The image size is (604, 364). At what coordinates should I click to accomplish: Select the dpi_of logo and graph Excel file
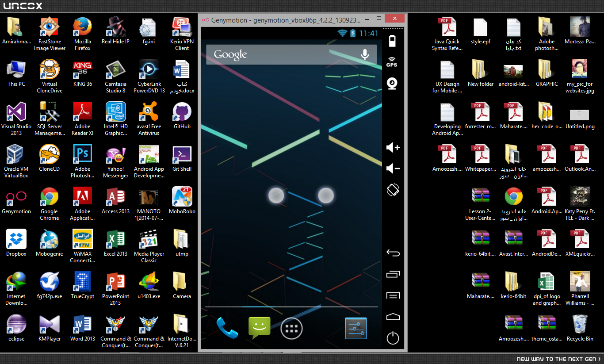click(547, 289)
